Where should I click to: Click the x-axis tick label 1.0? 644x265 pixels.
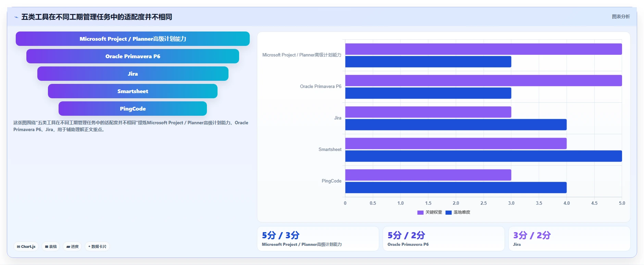[400, 203]
